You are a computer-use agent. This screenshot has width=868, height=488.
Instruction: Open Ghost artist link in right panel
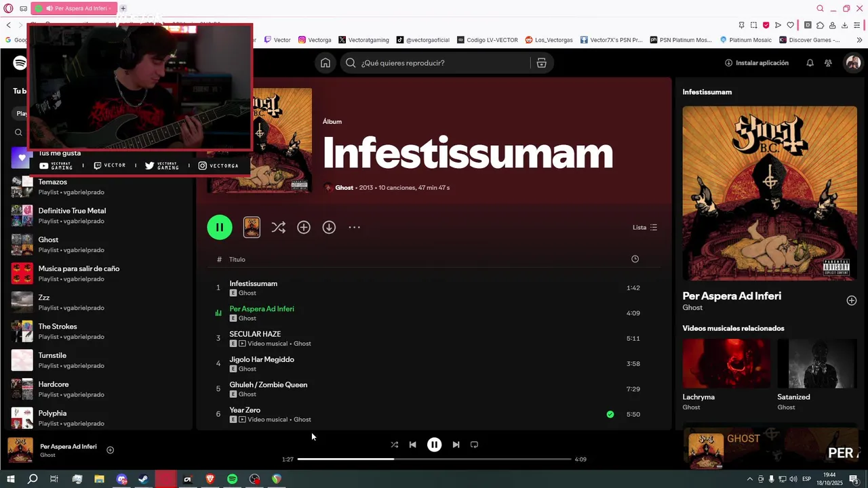coord(692,308)
